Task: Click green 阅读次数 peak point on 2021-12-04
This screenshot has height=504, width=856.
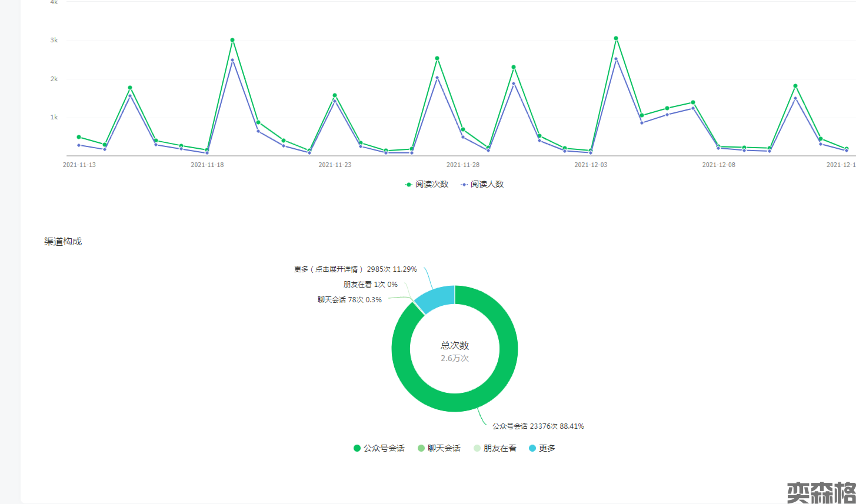Action: 616,38
